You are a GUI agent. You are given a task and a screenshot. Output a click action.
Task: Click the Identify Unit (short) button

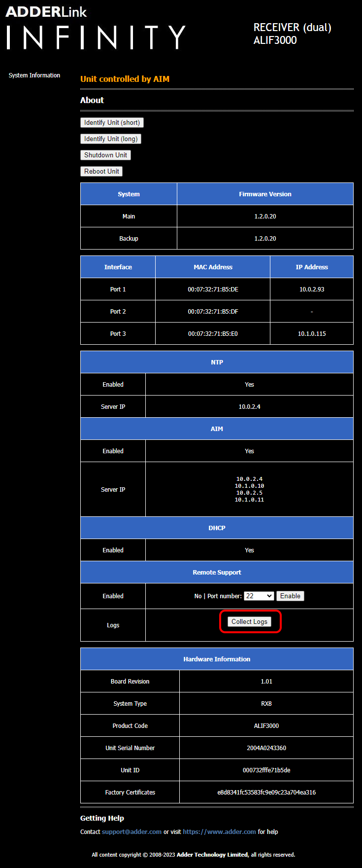click(x=112, y=122)
